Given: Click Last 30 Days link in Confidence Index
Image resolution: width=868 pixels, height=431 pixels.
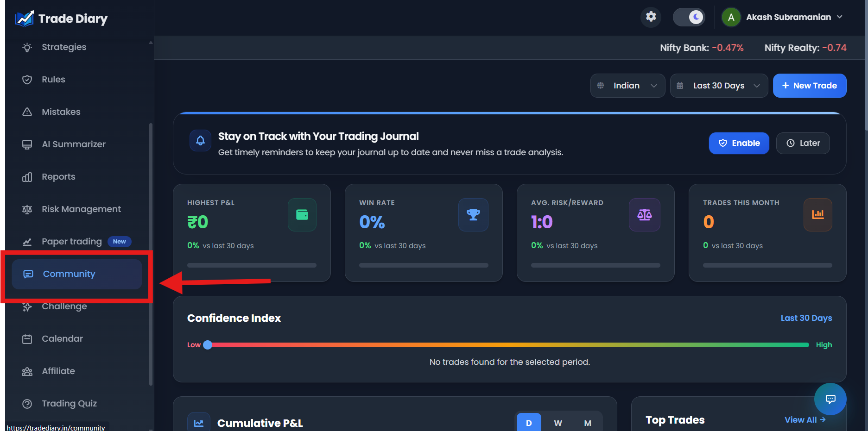Looking at the screenshot, I should 806,318.
